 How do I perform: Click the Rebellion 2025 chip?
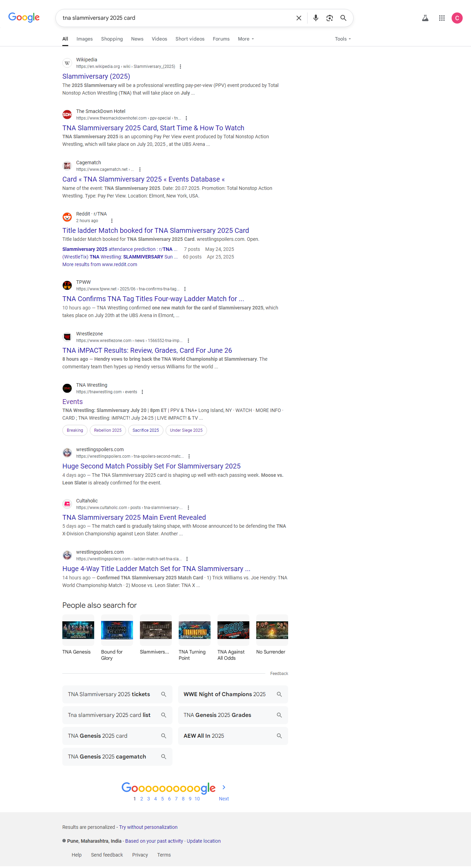[x=108, y=430]
